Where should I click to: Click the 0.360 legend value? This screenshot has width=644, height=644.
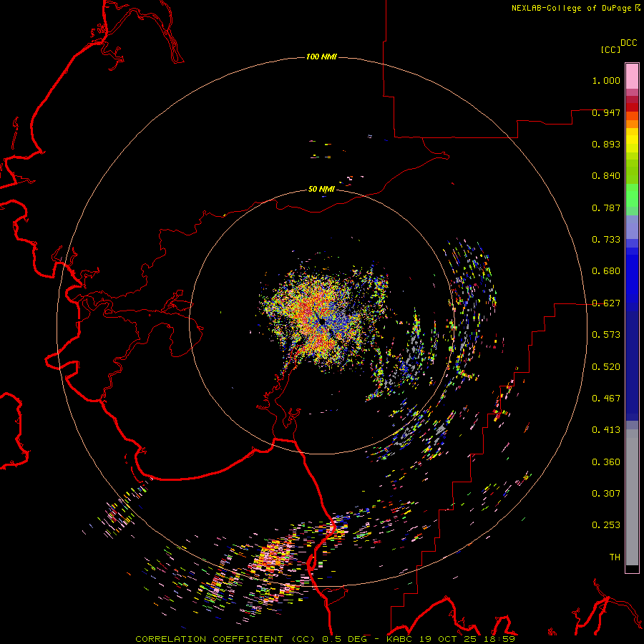[x=606, y=462]
